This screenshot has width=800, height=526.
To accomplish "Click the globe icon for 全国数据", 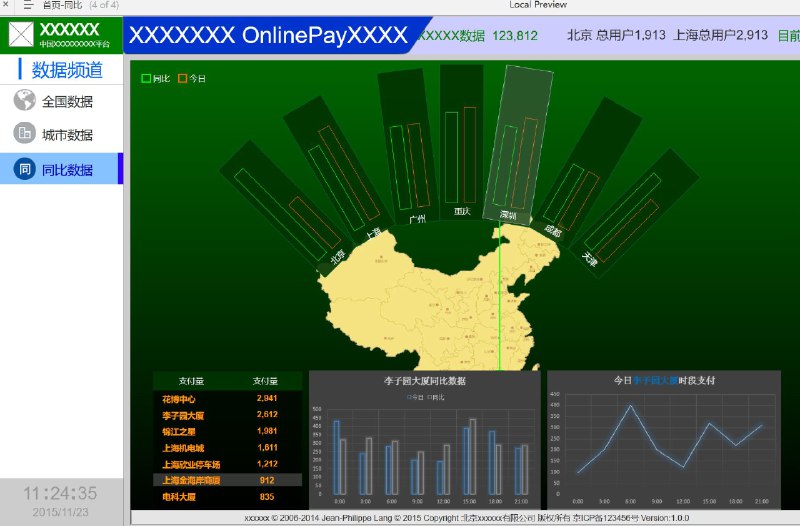I will (x=24, y=100).
